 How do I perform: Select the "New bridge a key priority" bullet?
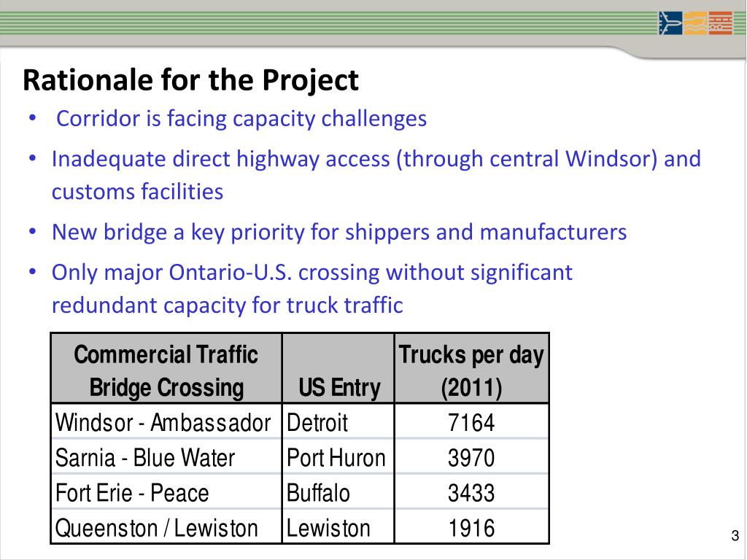click(338, 233)
